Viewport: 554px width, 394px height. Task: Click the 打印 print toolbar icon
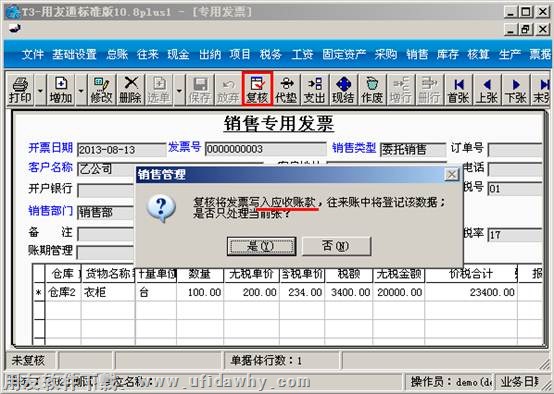[x=20, y=90]
